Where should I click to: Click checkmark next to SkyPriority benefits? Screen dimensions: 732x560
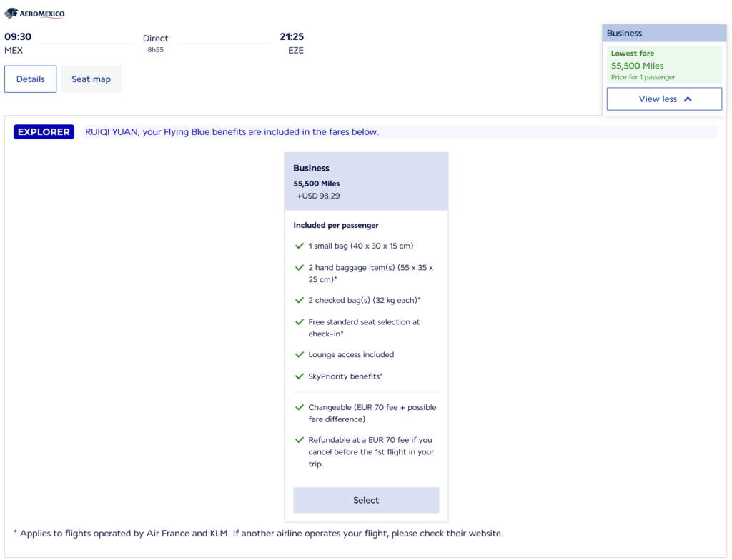300,376
